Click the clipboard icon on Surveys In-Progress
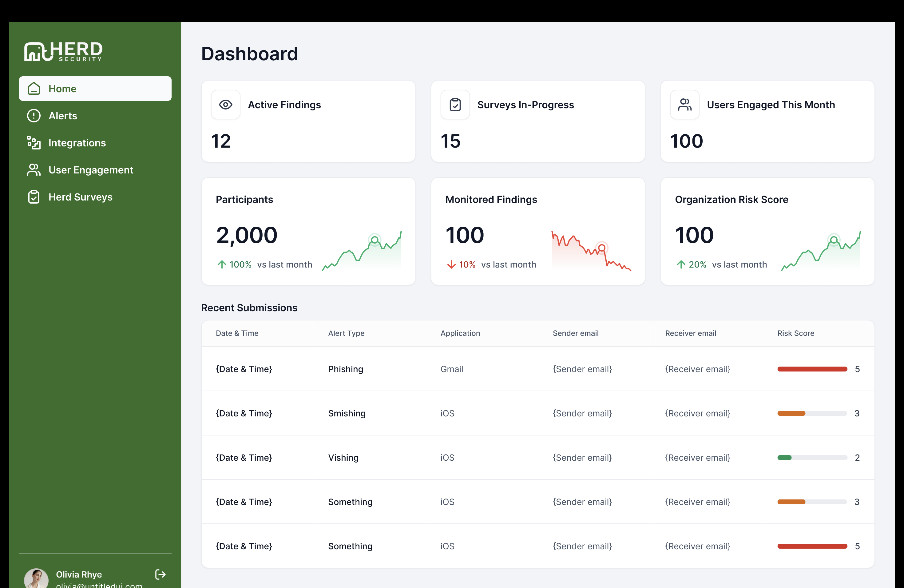Image resolution: width=904 pixels, height=588 pixels. click(x=455, y=105)
